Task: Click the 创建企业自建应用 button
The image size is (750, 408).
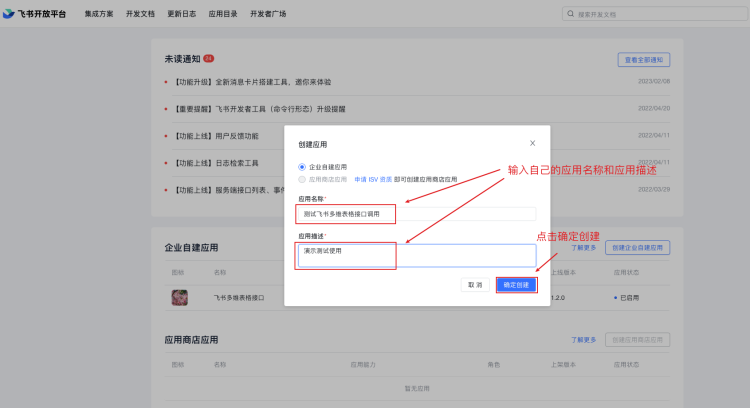Action: 638,248
